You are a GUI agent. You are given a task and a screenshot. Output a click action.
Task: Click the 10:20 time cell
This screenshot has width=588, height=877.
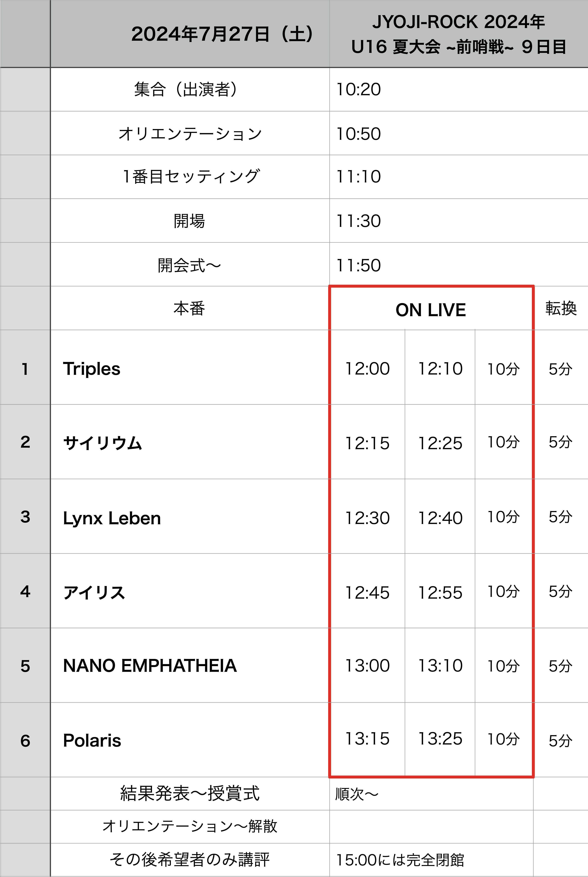[459, 89]
